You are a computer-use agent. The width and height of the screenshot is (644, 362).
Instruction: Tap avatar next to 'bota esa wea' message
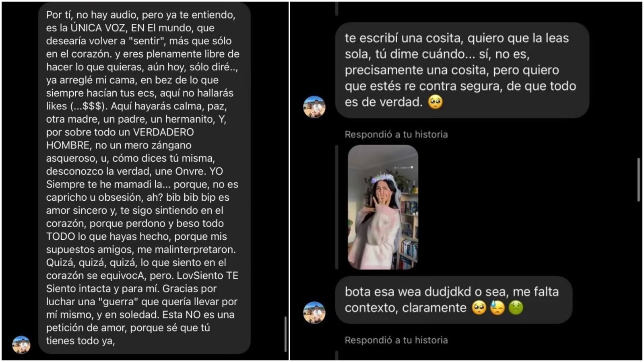(x=314, y=313)
